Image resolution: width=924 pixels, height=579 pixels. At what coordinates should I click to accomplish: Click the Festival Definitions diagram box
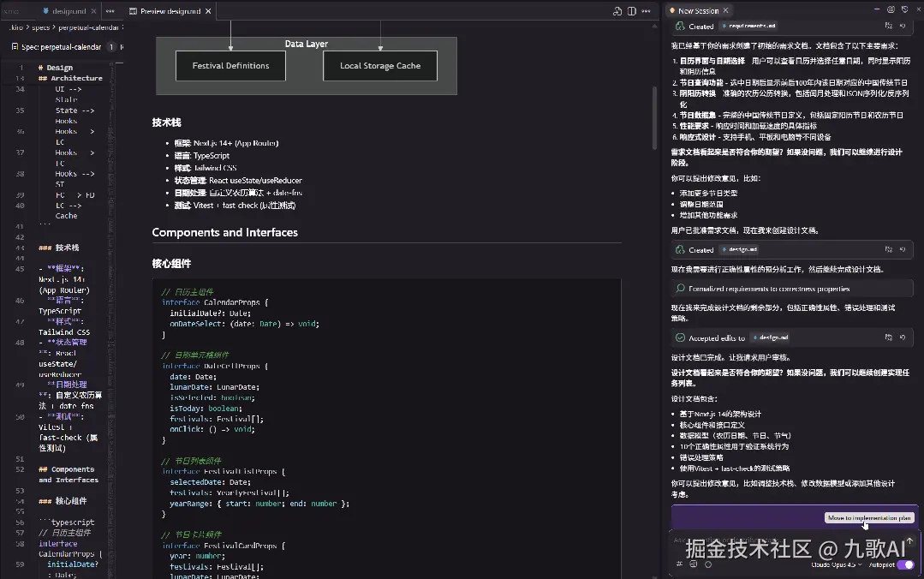230,65
